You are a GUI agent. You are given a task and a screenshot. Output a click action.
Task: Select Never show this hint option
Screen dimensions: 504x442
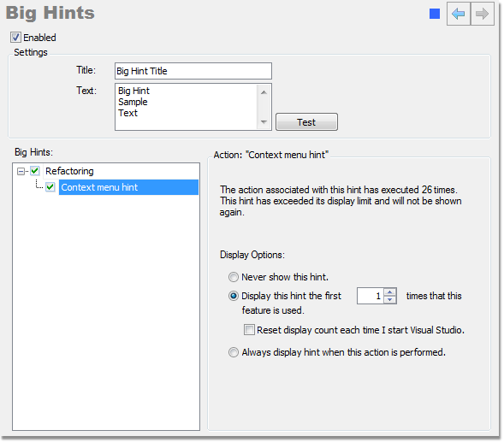coord(234,277)
